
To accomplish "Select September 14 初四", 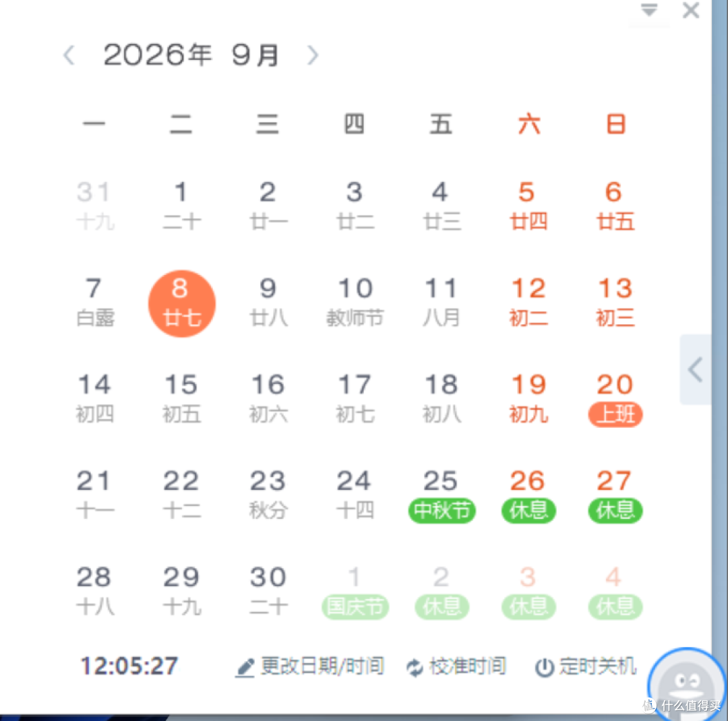I will pyautogui.click(x=95, y=398).
